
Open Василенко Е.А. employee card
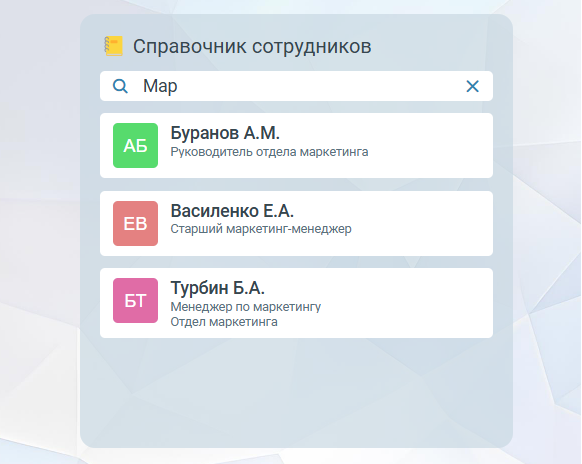[x=296, y=223]
